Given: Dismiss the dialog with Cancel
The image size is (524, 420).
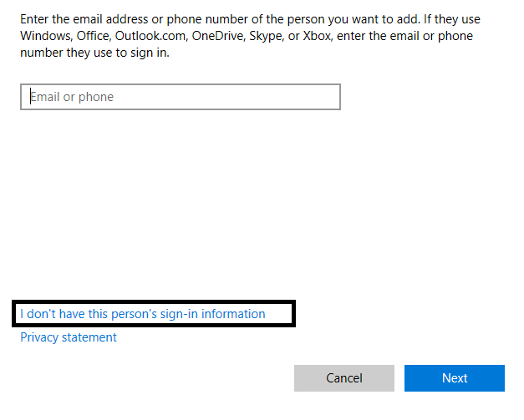Looking at the screenshot, I should [343, 378].
